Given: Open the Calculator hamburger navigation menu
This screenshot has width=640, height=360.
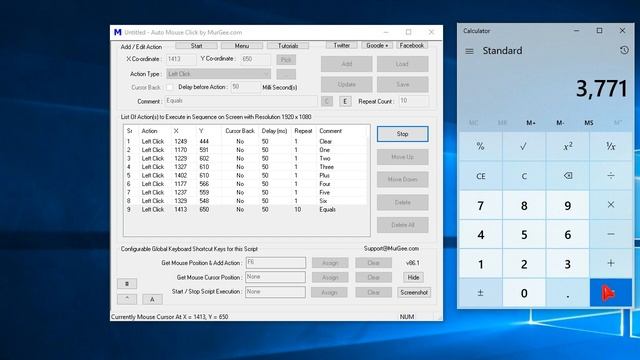Looking at the screenshot, I should point(469,51).
